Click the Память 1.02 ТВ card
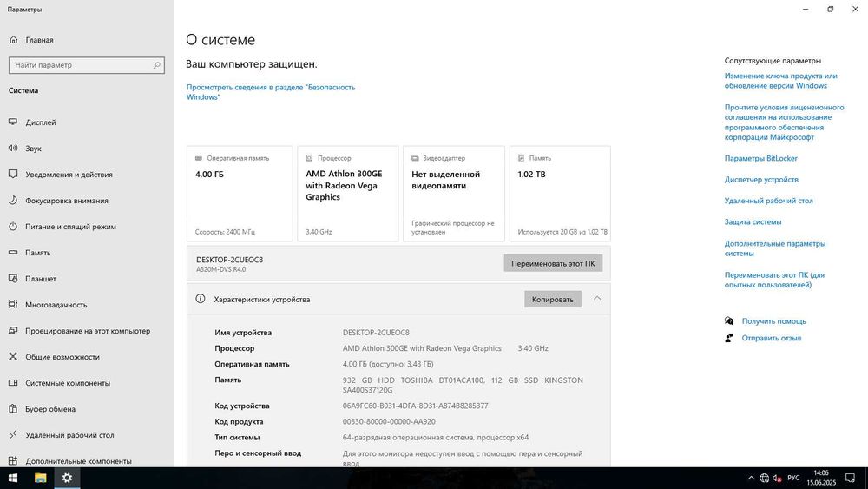This screenshot has width=868, height=489. pos(560,194)
